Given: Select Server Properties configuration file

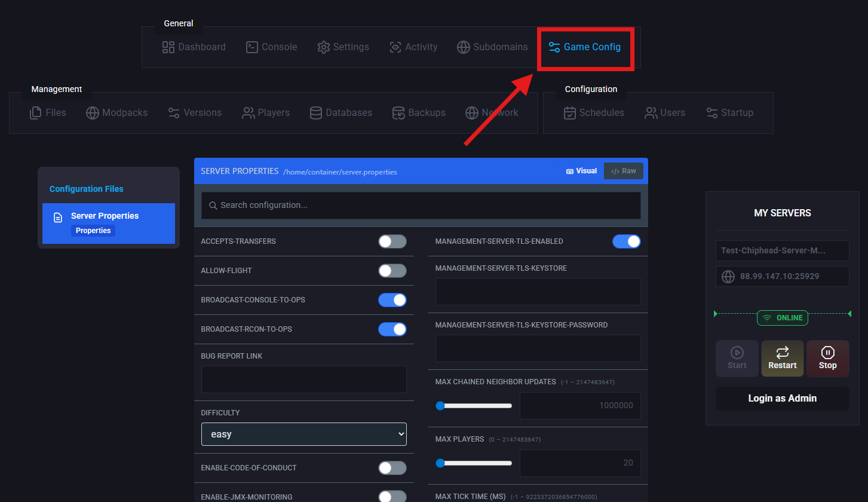Looking at the screenshot, I should pos(109,224).
